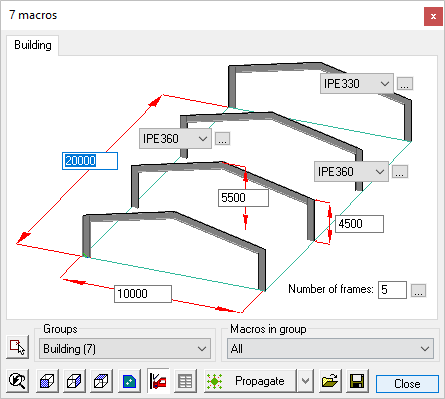
Task: Expand the Groups dropdown showing Building (7)
Action: (125, 349)
